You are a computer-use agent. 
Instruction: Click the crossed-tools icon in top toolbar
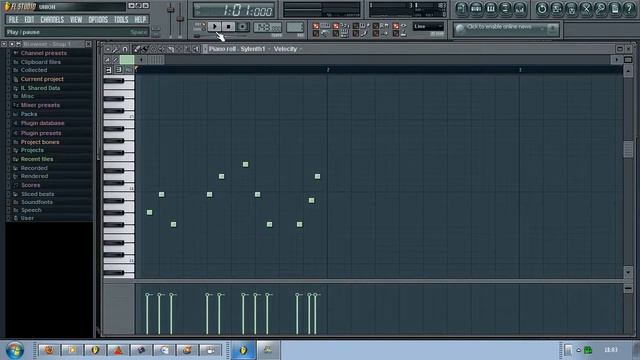pyautogui.click(x=586, y=9)
